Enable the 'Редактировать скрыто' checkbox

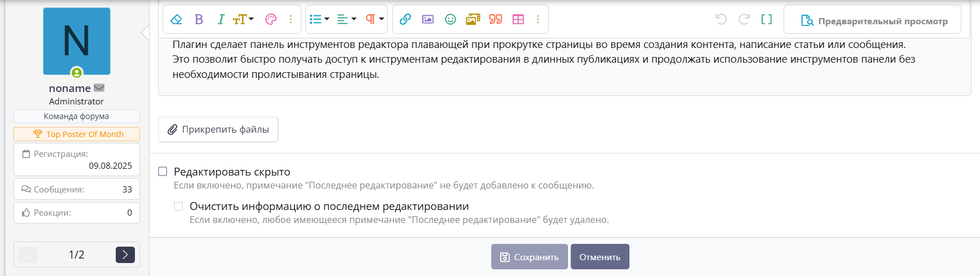[x=163, y=172]
